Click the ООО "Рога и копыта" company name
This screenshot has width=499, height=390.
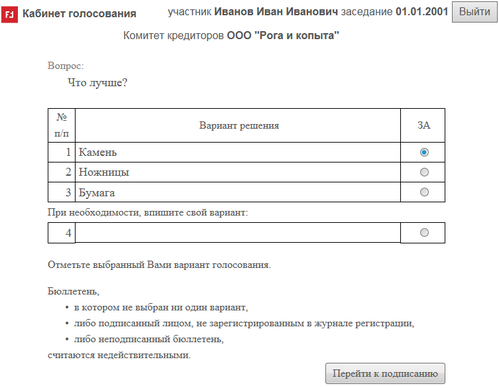pos(283,35)
